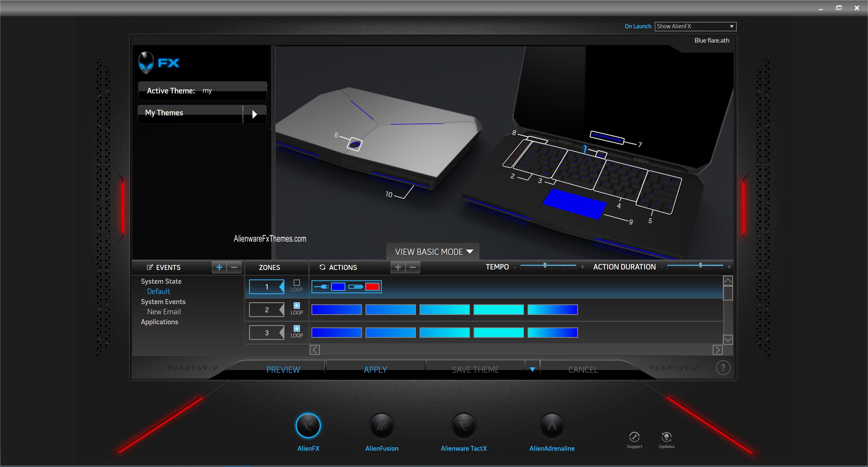Decrease tempo with the minus sign
The width and height of the screenshot is (868, 467).
(514, 267)
